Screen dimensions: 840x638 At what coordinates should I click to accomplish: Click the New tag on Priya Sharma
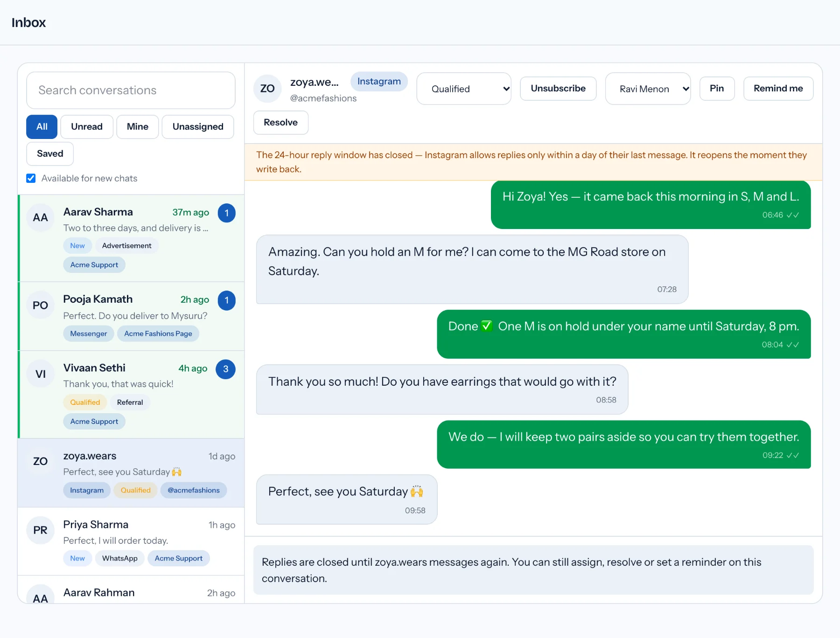[77, 559]
